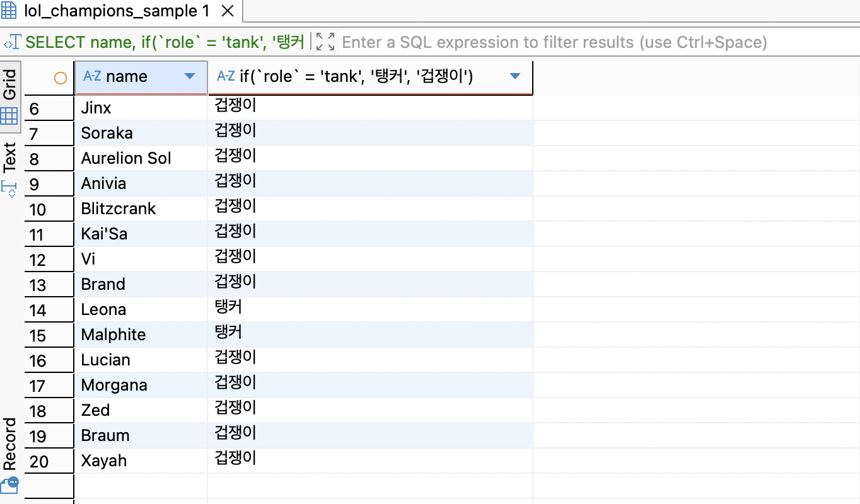Click the Braum name cell
This screenshot has height=504, width=860.
coord(141,435)
